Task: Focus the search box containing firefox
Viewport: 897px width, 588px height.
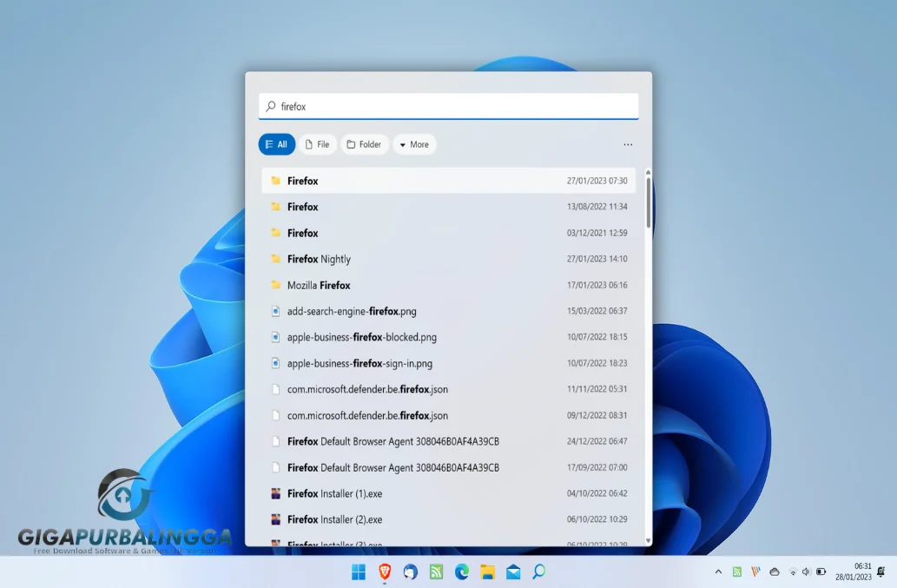Action: (x=448, y=106)
